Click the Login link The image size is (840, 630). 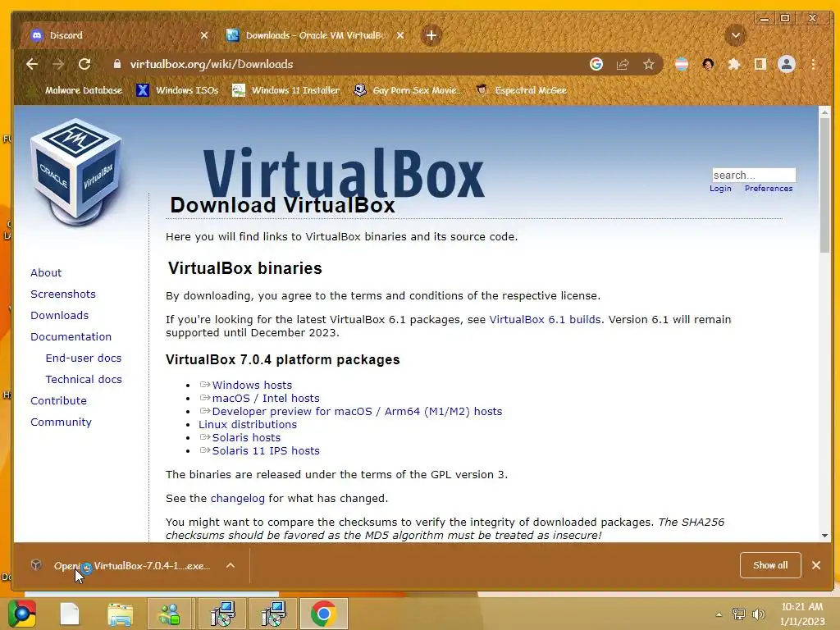click(720, 189)
